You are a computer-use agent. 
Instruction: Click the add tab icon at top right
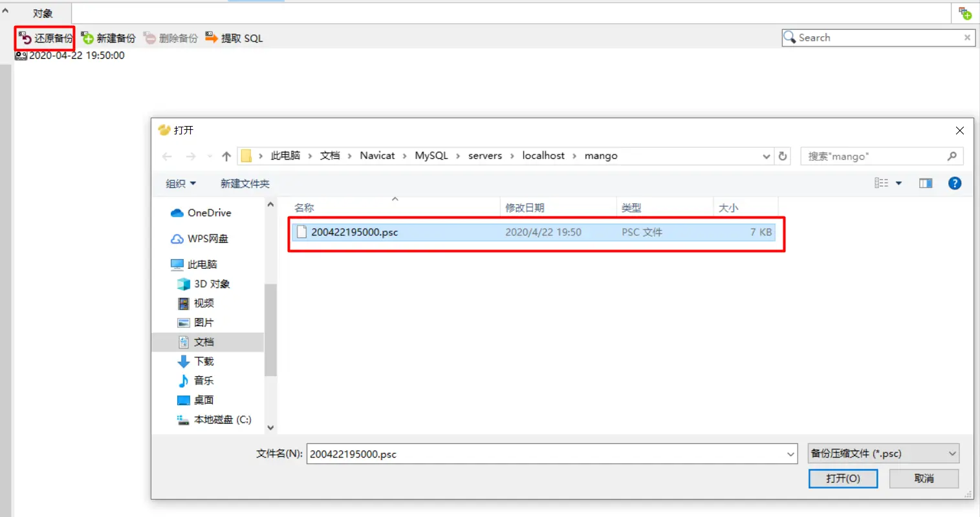[965, 13]
